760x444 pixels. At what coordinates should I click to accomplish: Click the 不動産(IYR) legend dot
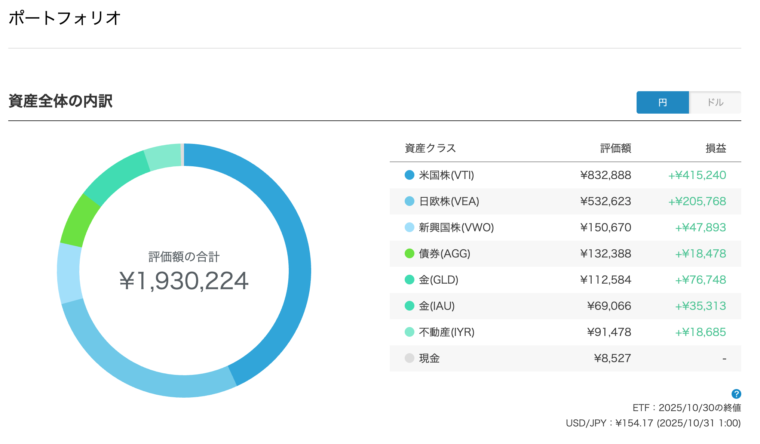point(409,331)
